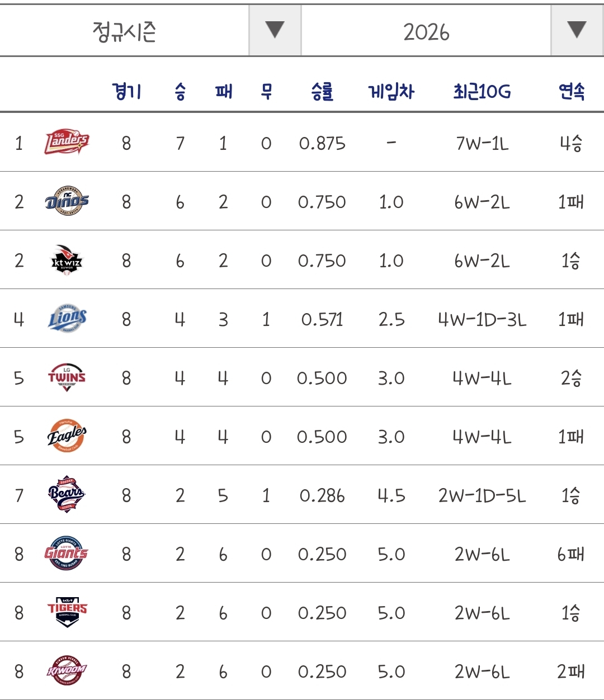Expand the 정규시즌 dropdown arrow
The width and height of the screenshot is (604, 700).
click(x=275, y=30)
